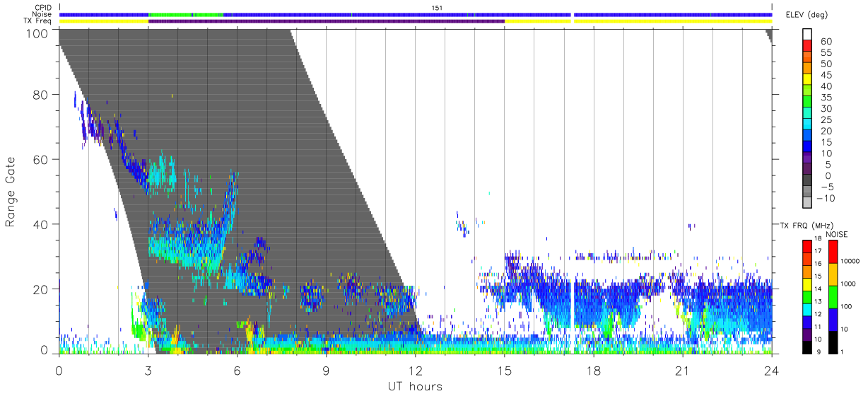
Task: Pick the '60' label on the ELEV colorbar
Action: pos(826,42)
